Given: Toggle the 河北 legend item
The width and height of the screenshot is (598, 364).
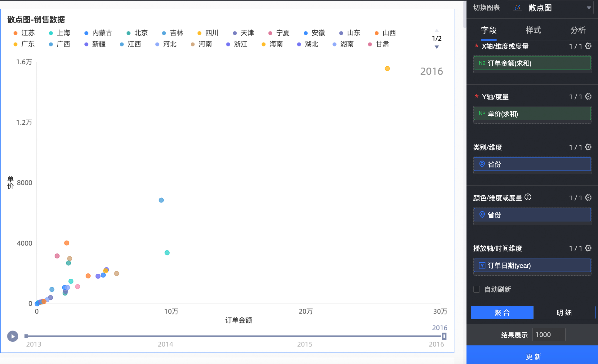Looking at the screenshot, I should (166, 44).
